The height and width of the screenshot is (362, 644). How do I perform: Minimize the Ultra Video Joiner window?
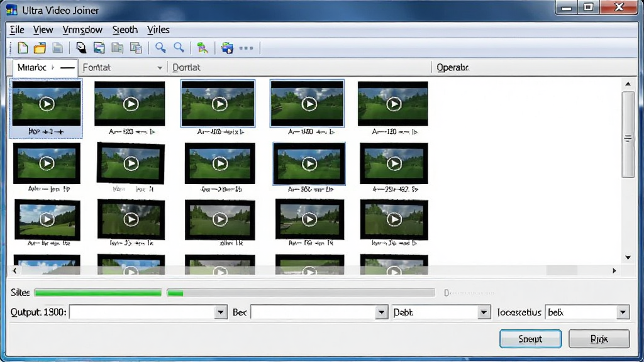coord(567,8)
